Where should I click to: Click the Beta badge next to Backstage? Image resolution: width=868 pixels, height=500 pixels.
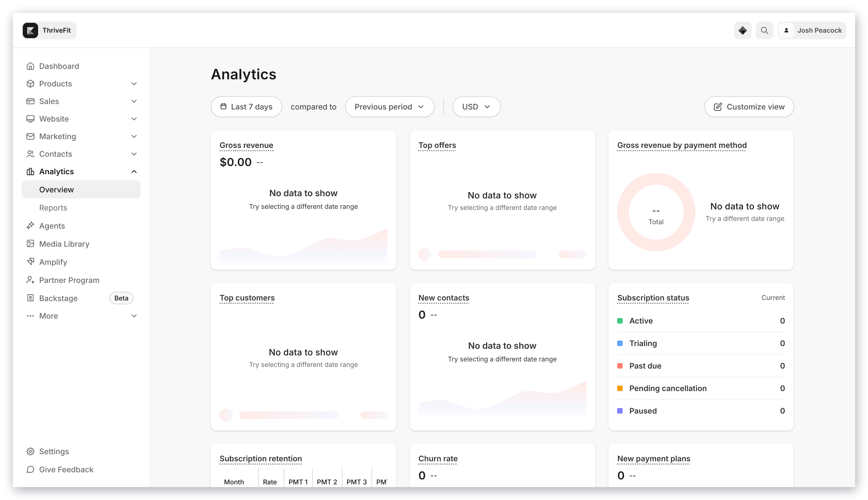point(121,298)
